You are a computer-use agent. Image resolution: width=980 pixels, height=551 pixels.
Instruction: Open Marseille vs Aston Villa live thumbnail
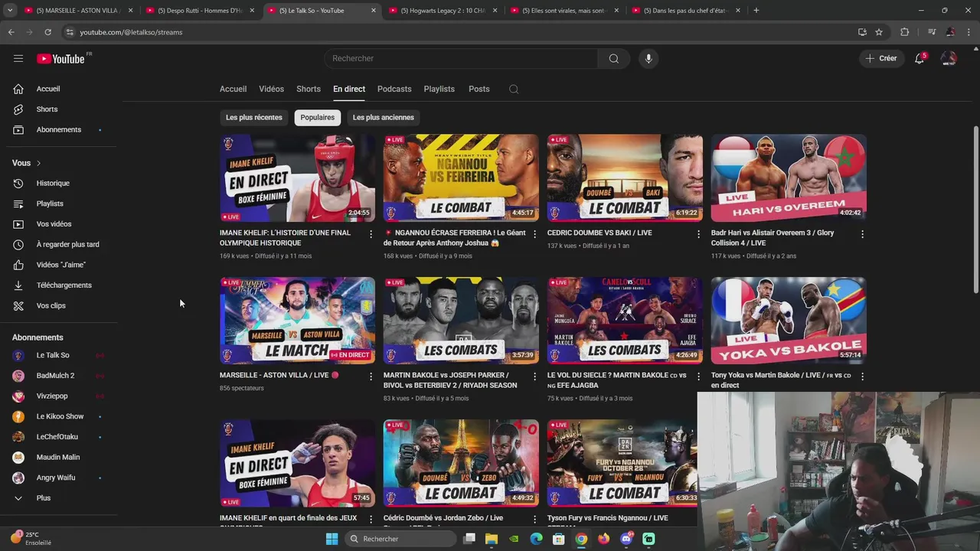click(298, 321)
